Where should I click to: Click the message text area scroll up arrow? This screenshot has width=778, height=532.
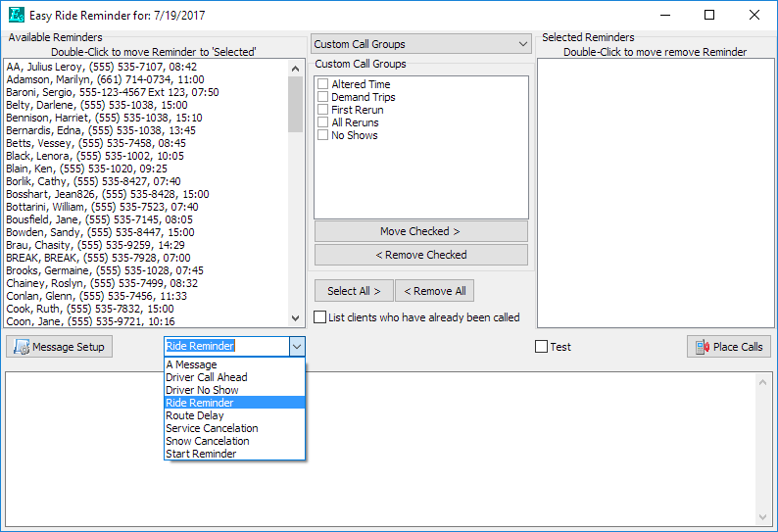[763, 382]
